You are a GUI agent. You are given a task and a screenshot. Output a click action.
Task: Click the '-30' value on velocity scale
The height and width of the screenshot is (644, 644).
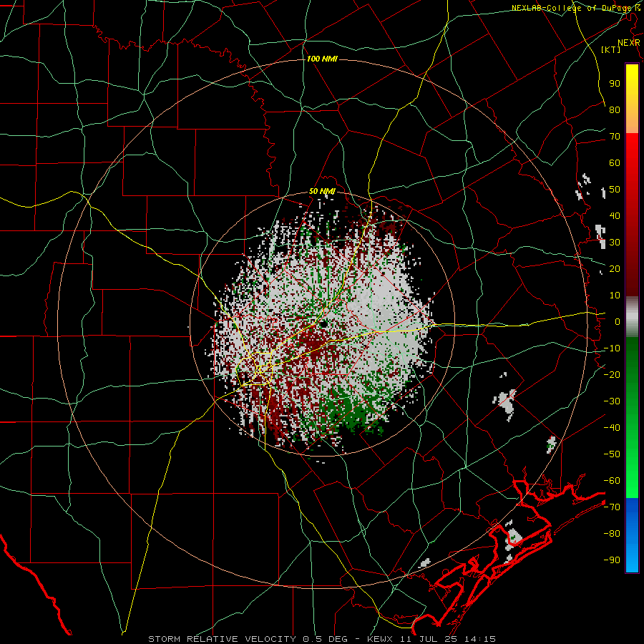click(x=612, y=401)
